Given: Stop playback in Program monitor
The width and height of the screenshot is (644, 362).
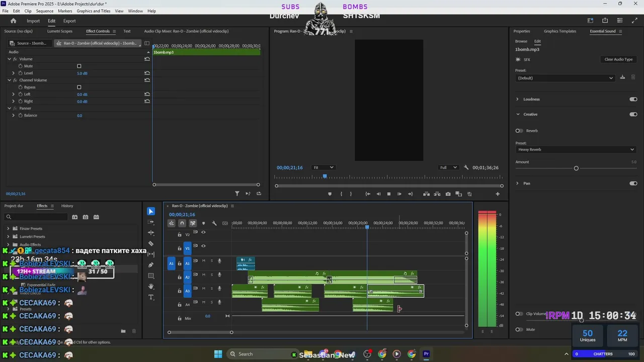Looking at the screenshot, I should click(x=388, y=194).
